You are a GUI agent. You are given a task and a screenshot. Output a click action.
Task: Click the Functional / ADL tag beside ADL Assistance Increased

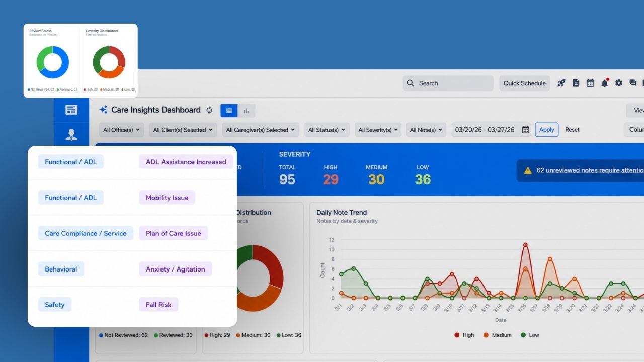(71, 162)
